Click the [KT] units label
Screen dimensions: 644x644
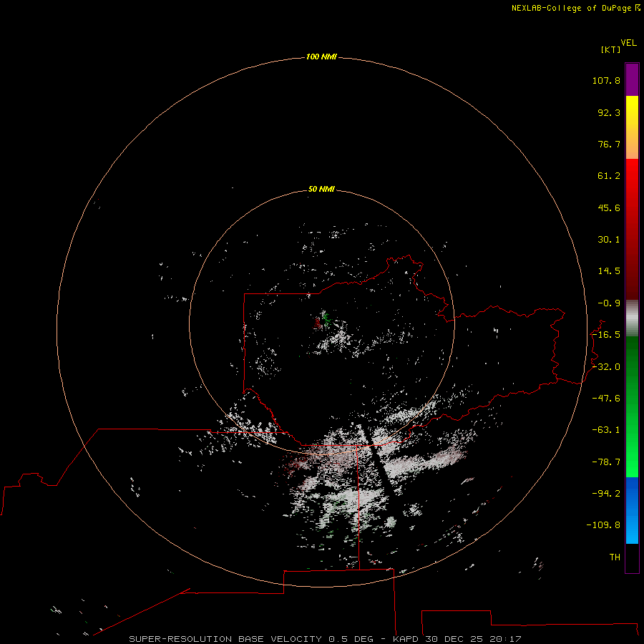610,49
